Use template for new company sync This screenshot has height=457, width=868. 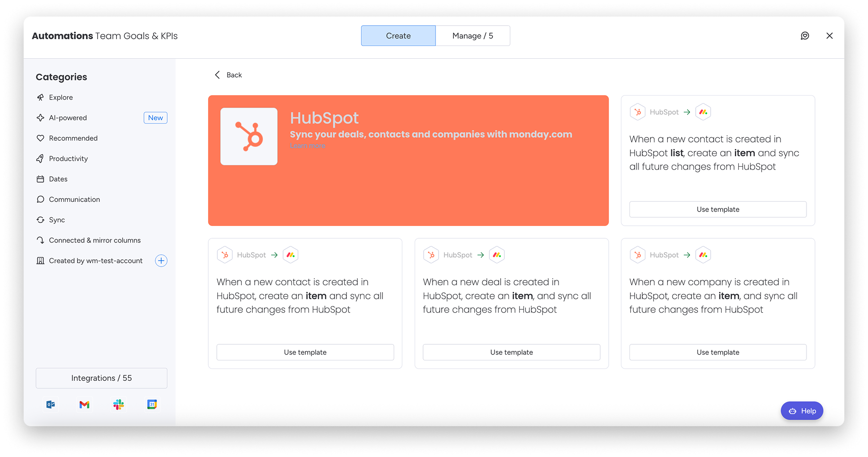[718, 352]
